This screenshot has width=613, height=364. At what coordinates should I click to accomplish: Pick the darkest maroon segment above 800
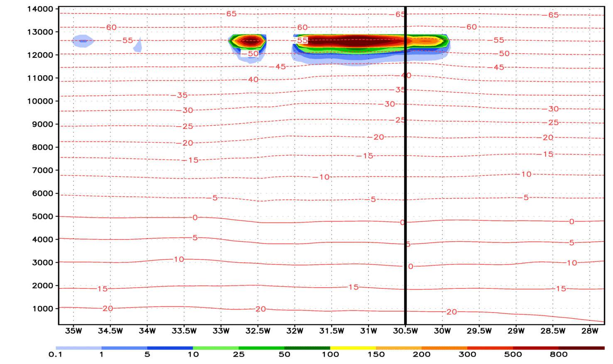[581, 348]
